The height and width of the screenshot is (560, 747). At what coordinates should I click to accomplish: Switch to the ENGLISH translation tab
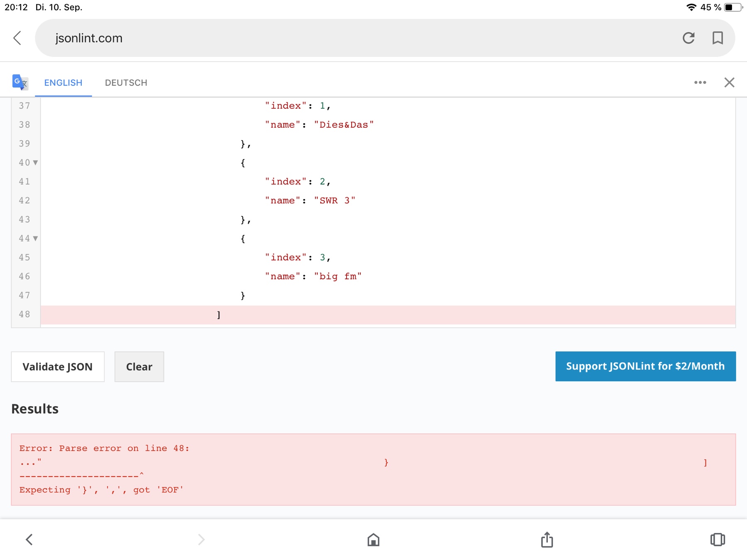click(63, 83)
